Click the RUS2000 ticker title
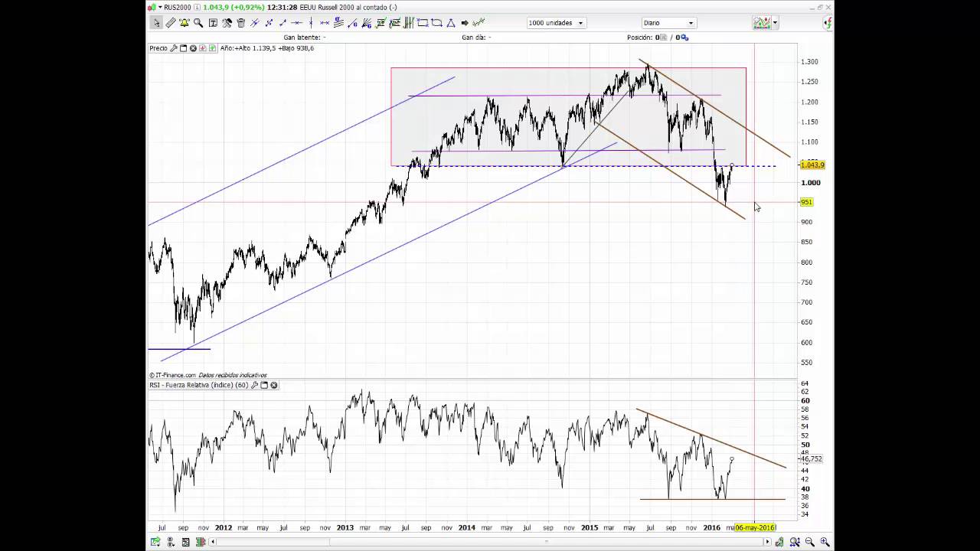The height and width of the screenshot is (551, 980). [x=178, y=8]
